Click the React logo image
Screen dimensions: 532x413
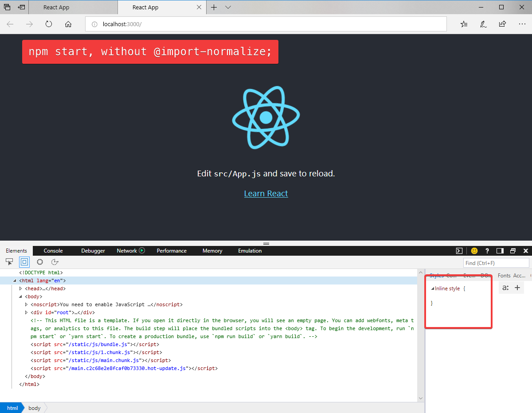point(266,117)
